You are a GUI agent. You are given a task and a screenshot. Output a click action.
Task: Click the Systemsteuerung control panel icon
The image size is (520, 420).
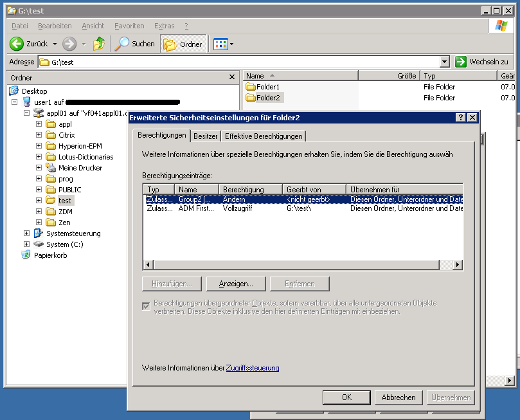click(39, 233)
